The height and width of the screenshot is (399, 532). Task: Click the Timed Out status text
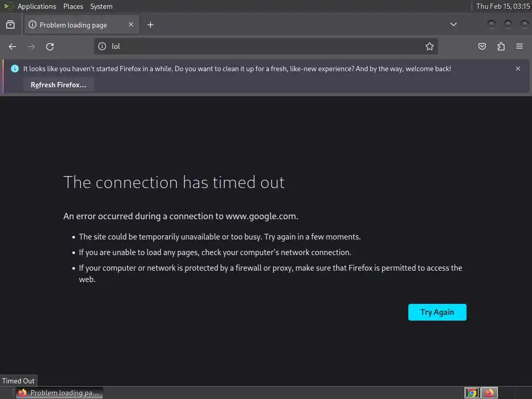click(x=18, y=381)
